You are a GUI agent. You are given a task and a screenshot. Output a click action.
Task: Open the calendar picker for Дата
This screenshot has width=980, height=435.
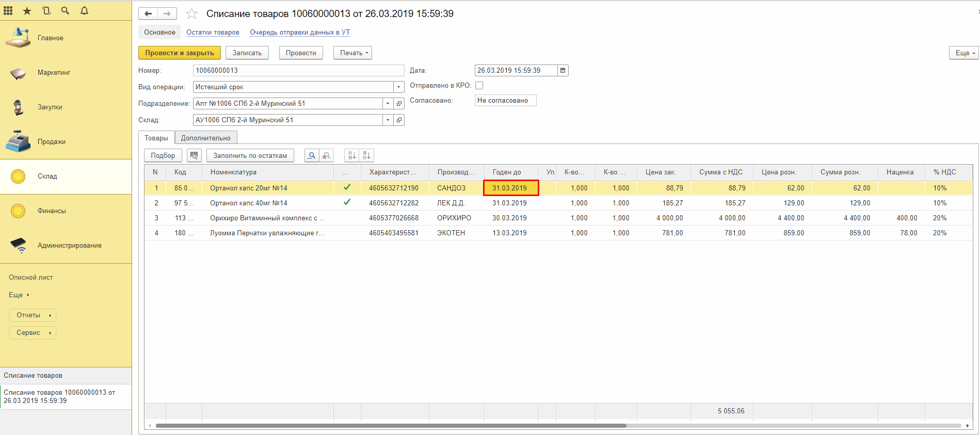point(563,71)
